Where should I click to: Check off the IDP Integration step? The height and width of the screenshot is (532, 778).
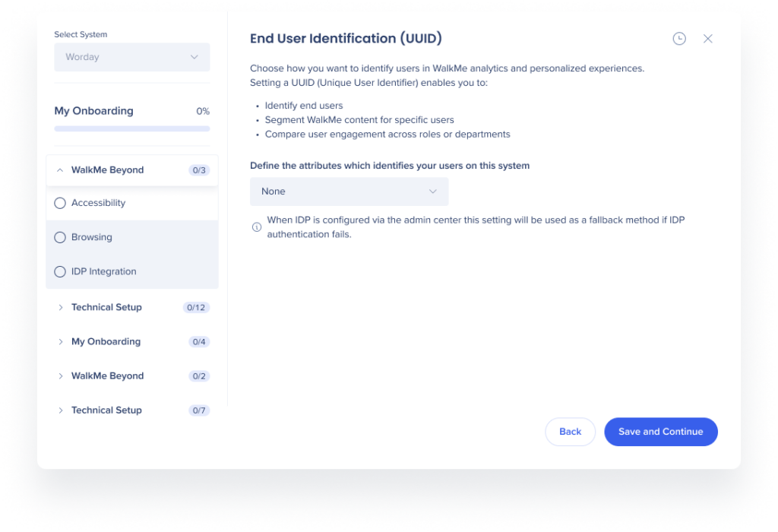pyautogui.click(x=60, y=271)
